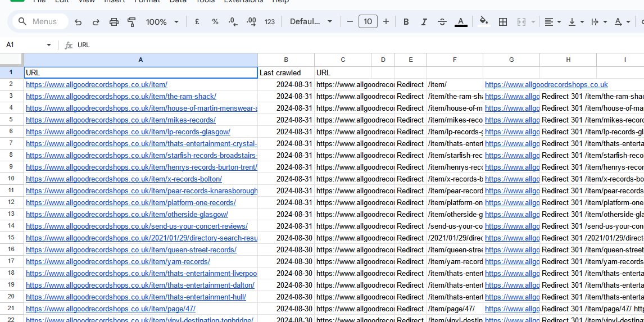Open the queen-street-records URL link
Image resolution: width=644 pixels, height=322 pixels.
point(131,250)
